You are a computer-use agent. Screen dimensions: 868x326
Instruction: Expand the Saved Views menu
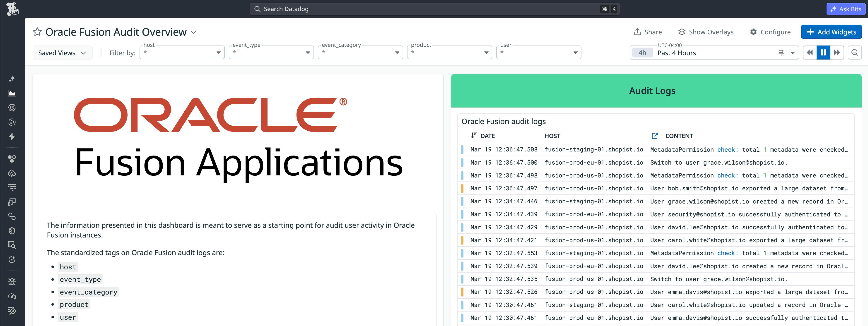click(x=62, y=53)
